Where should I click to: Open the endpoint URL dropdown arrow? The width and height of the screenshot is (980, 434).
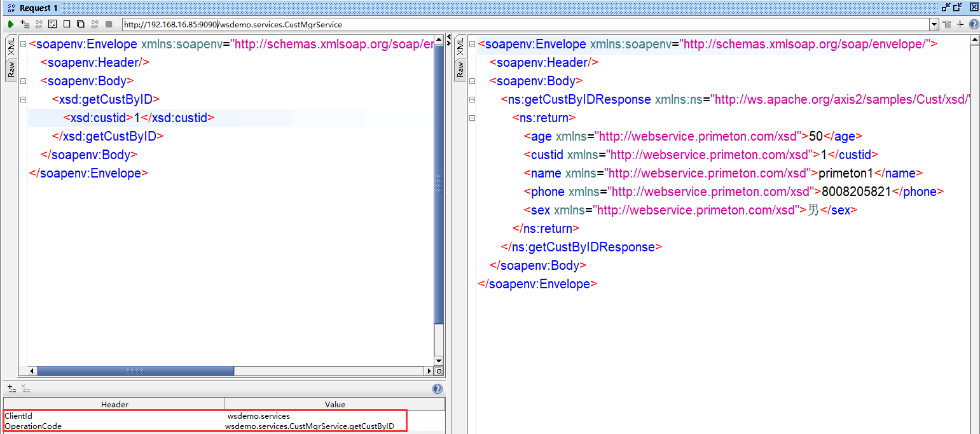click(x=934, y=25)
